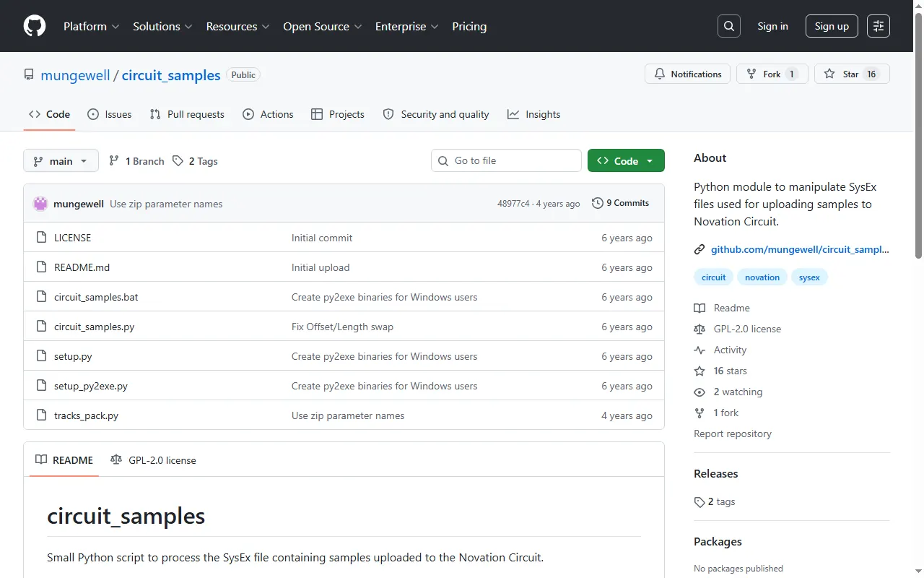Click the sysex topic tag

809,277
